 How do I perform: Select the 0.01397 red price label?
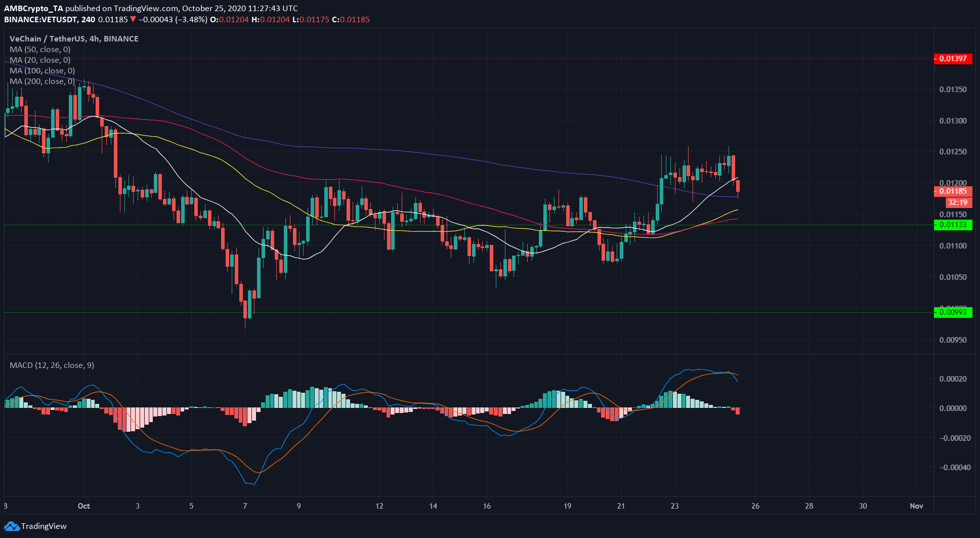point(953,59)
